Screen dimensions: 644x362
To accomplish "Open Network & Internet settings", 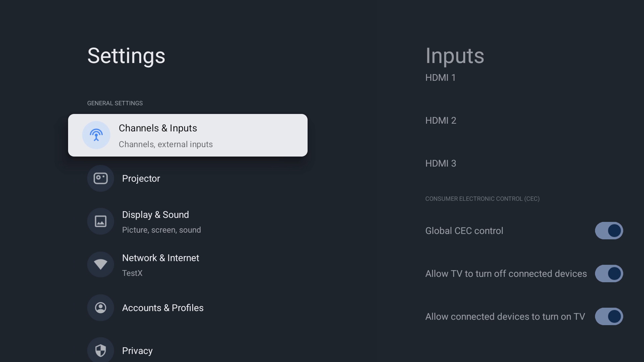I will [160, 258].
